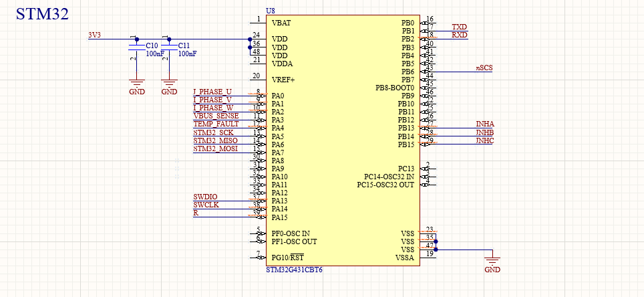Click the INHA net label
644x297 pixels.
point(485,124)
